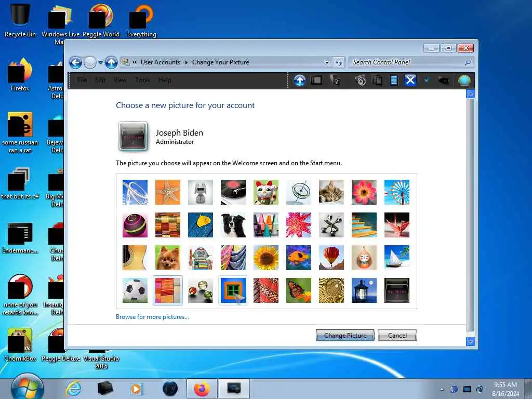Viewport: 532px width, 399px height.
Task: Select the roller coaster picture
Action: [x=135, y=192]
